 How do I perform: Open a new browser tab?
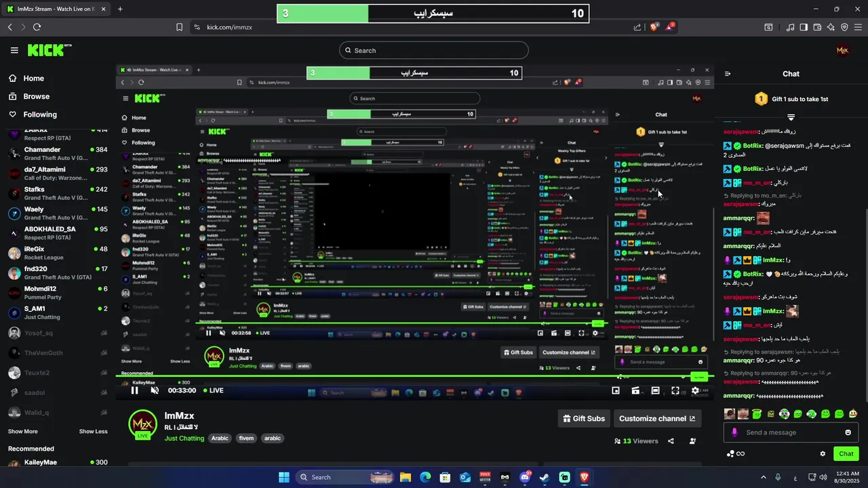pyautogui.click(x=120, y=9)
